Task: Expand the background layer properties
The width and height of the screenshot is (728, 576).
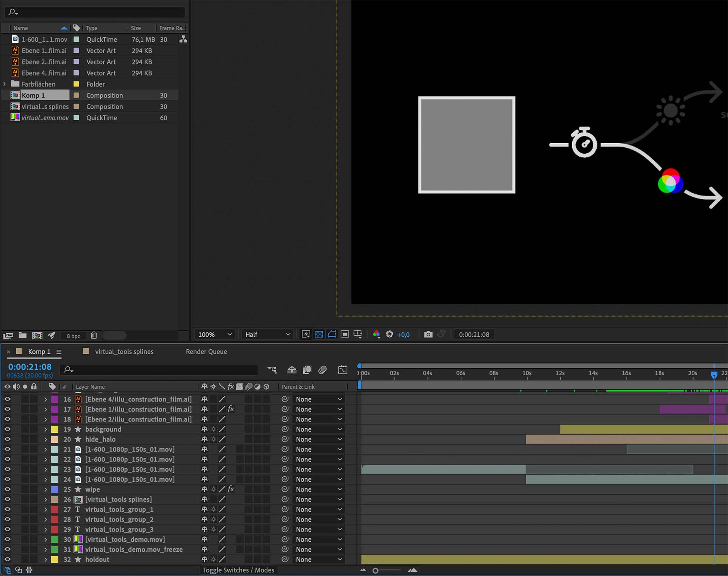Action: pos(45,429)
